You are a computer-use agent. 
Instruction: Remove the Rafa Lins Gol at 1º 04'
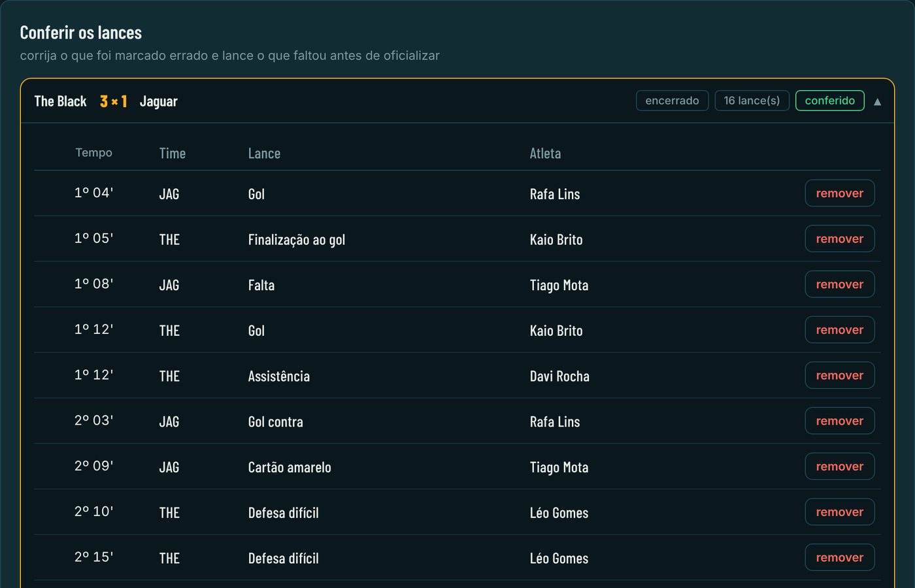coord(840,193)
